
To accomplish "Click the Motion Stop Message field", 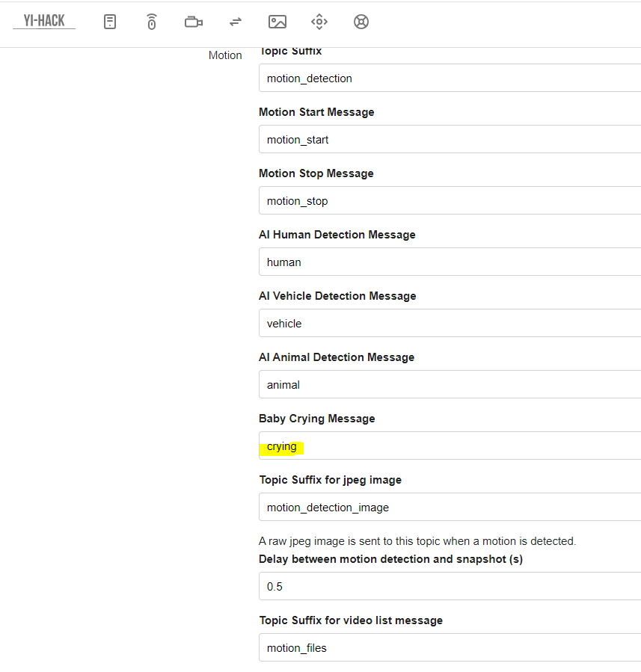I will pos(450,200).
